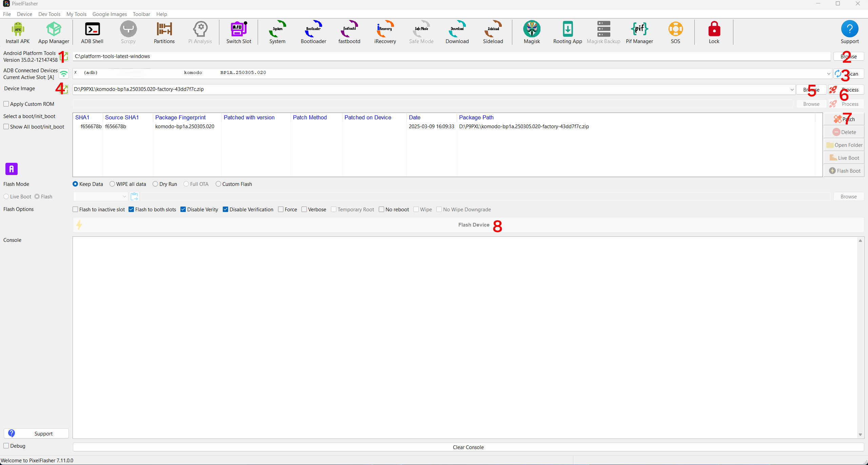Open the Magisk manager tool
This screenshot has width=868, height=465.
pyautogui.click(x=532, y=33)
